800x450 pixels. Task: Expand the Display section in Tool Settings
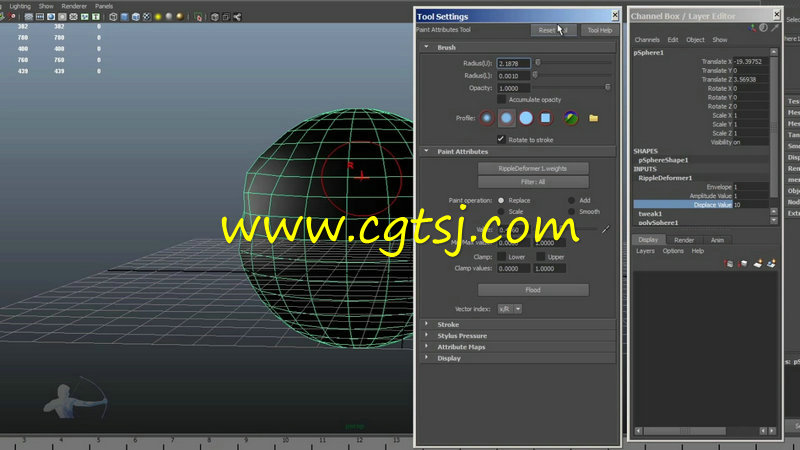pos(427,358)
